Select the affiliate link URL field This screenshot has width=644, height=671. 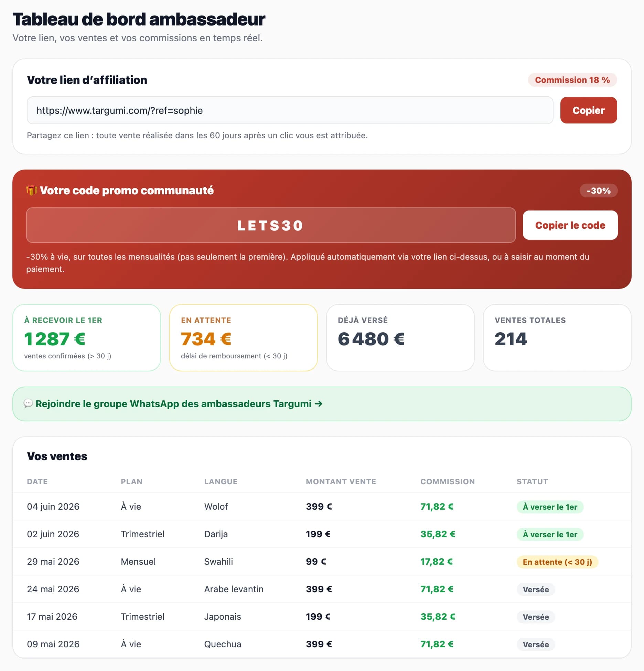pos(290,110)
